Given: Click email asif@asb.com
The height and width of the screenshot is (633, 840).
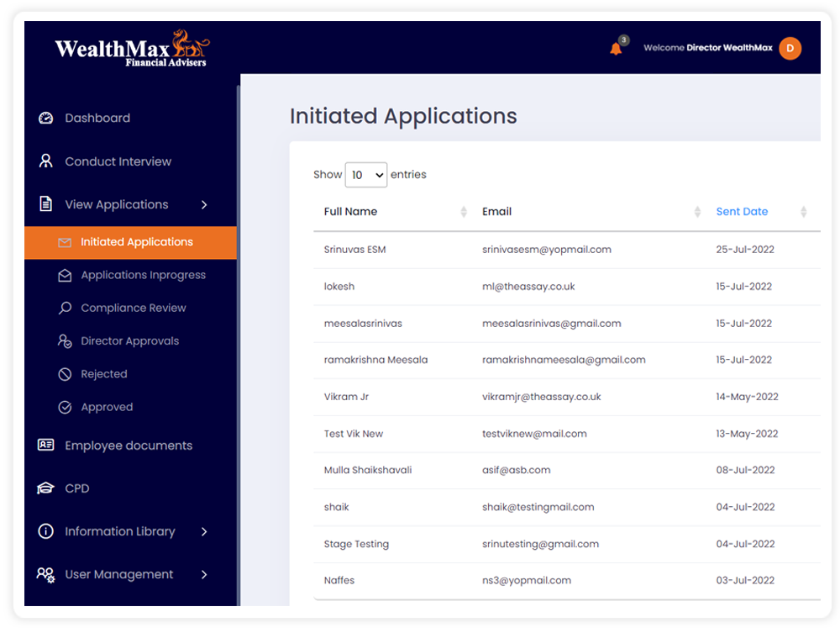Looking at the screenshot, I should click(516, 471).
